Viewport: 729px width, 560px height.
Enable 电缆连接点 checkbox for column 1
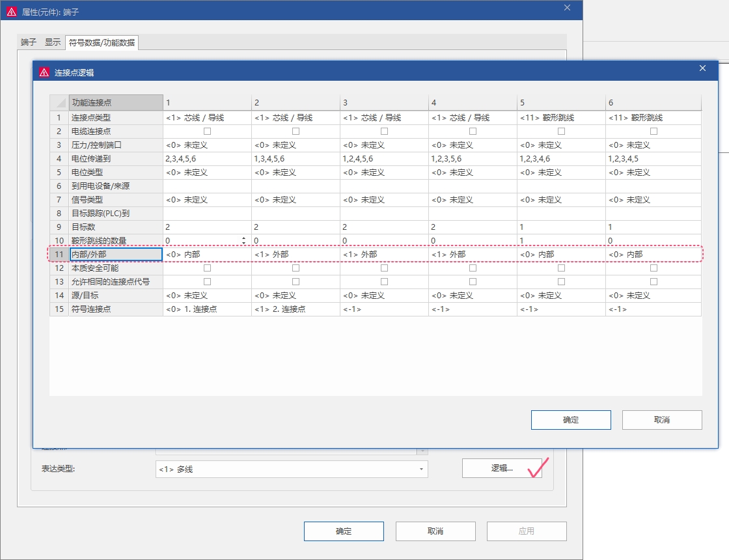tap(207, 131)
